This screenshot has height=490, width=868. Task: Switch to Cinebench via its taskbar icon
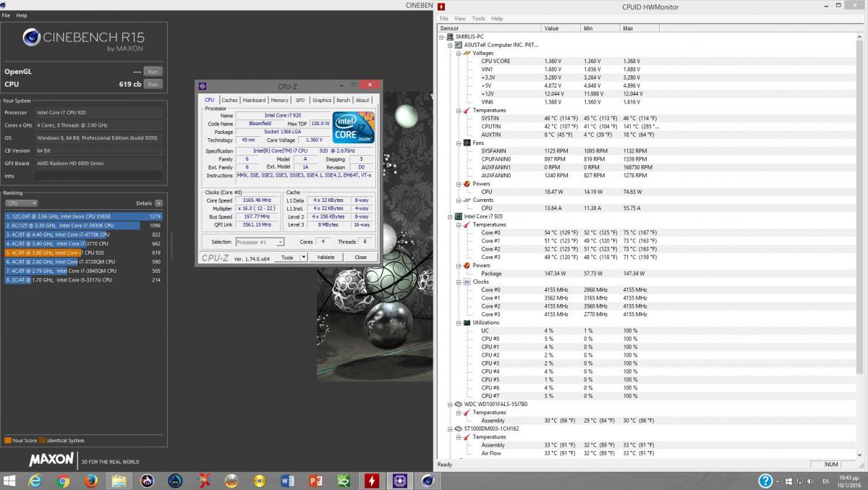(427, 480)
